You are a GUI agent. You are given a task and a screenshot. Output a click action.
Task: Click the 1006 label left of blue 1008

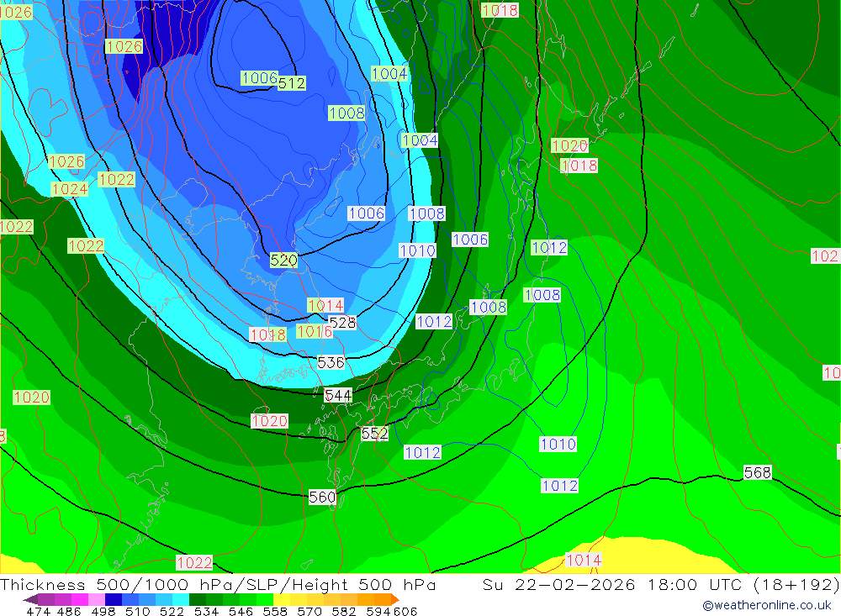(x=367, y=213)
